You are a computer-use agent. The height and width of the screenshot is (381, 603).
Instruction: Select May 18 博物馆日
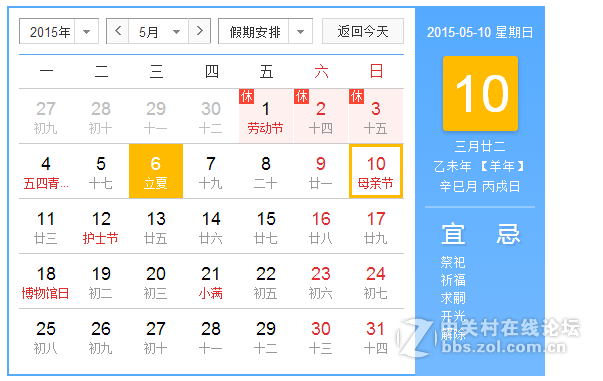click(x=46, y=281)
